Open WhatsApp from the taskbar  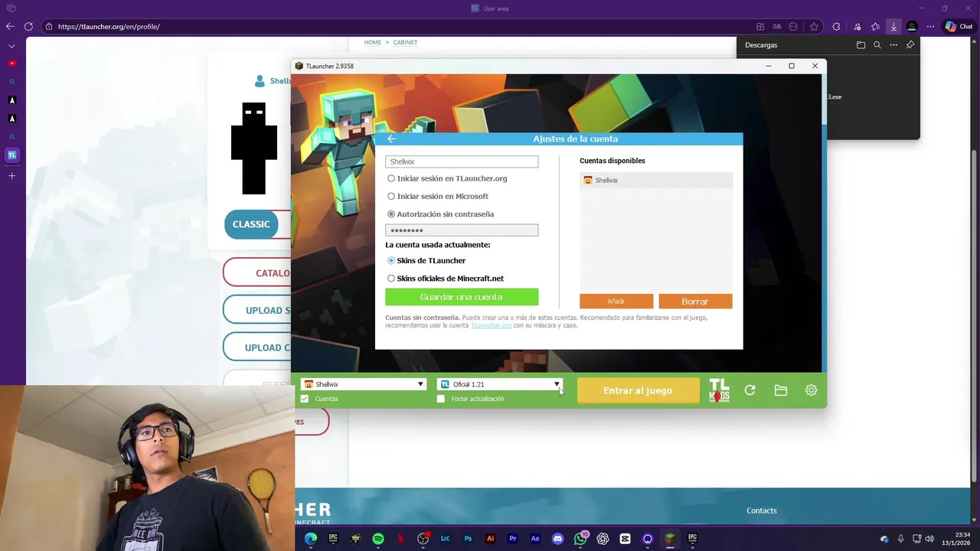coord(580,539)
